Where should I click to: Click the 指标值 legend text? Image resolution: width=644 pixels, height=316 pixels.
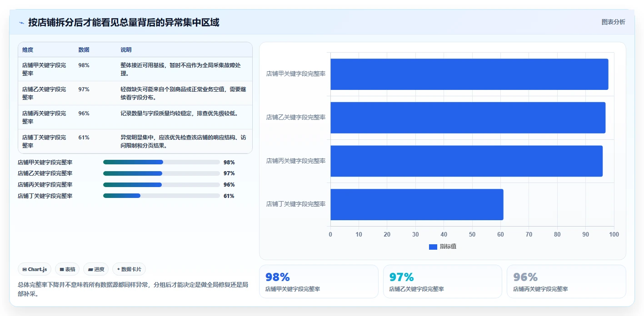pyautogui.click(x=448, y=247)
